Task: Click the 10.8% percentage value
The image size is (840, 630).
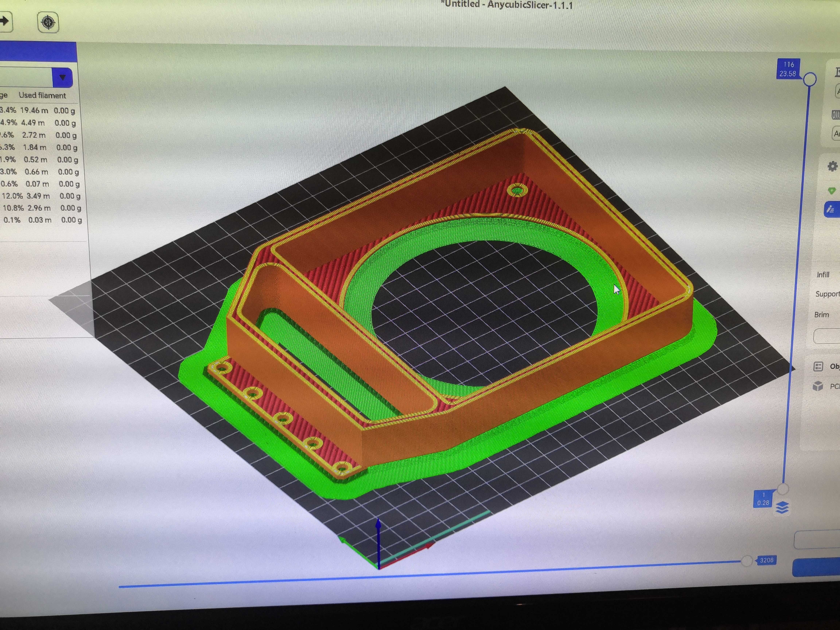Action: [13, 208]
